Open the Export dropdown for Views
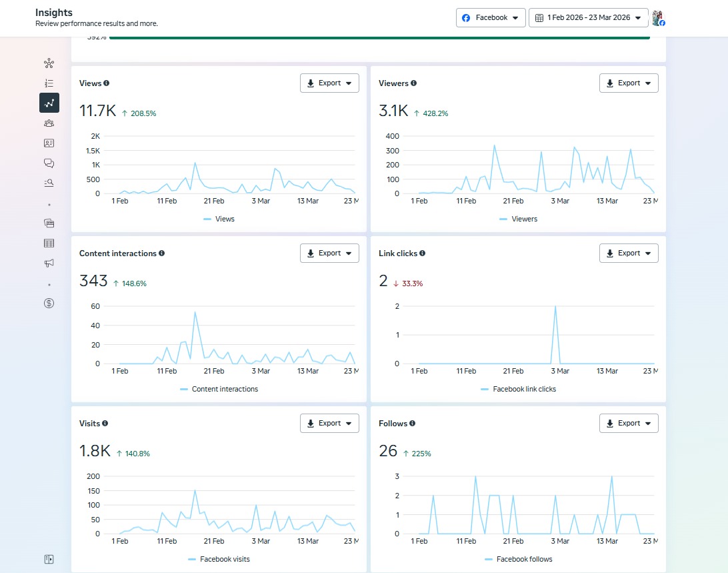728x573 pixels. click(x=329, y=83)
